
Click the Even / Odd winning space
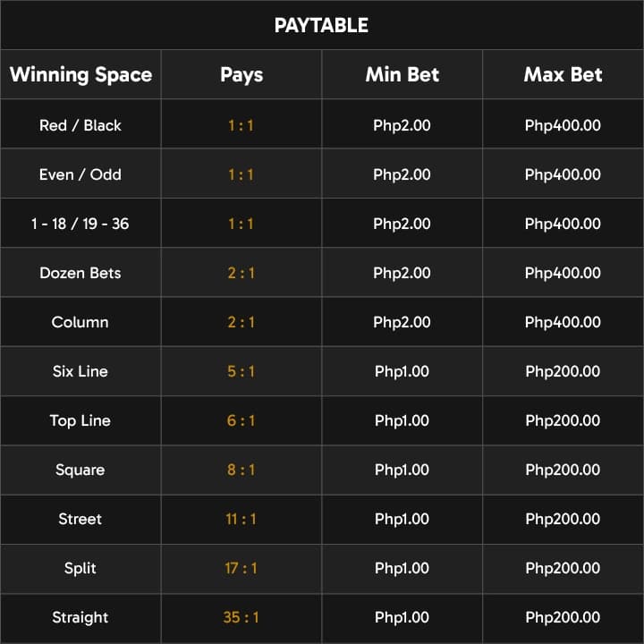coord(80,174)
